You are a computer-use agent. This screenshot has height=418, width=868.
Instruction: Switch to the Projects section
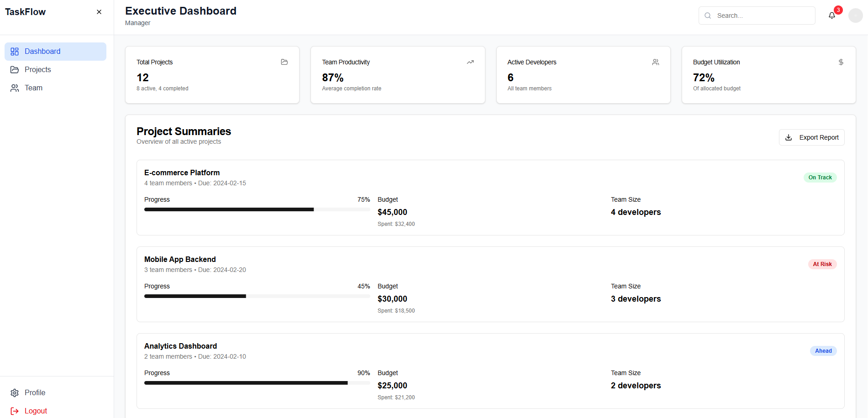pos(37,69)
